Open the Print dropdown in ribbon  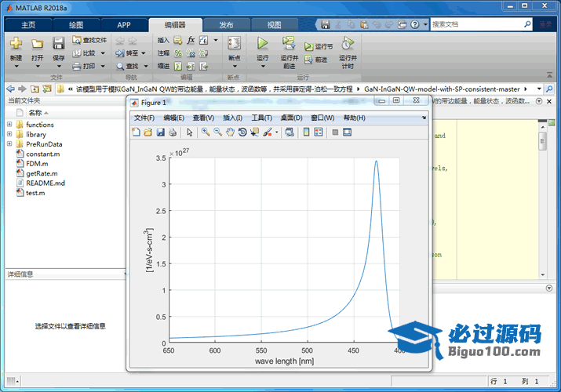click(89, 67)
